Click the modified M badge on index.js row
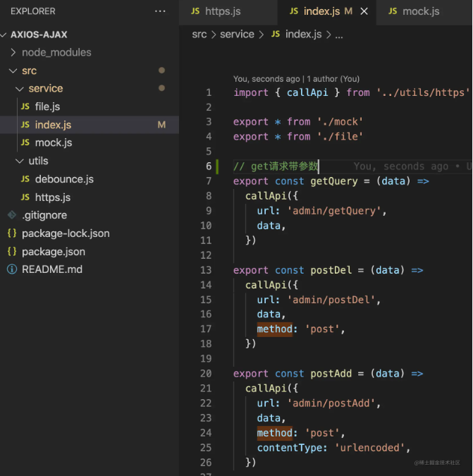The height and width of the screenshot is (476, 473). 161,125
